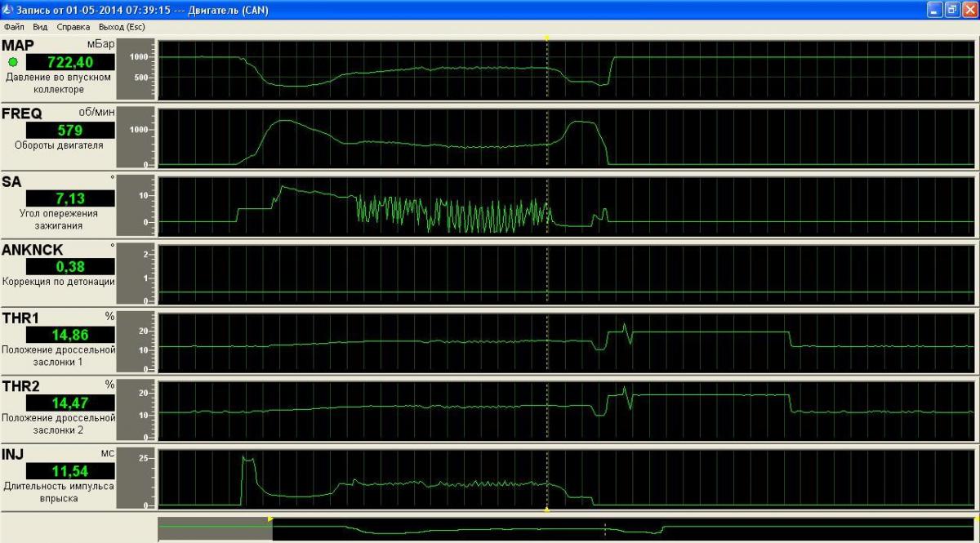Click the FREQ graph's vertical axis scale
The height and width of the screenshot is (543, 980).
[x=136, y=137]
